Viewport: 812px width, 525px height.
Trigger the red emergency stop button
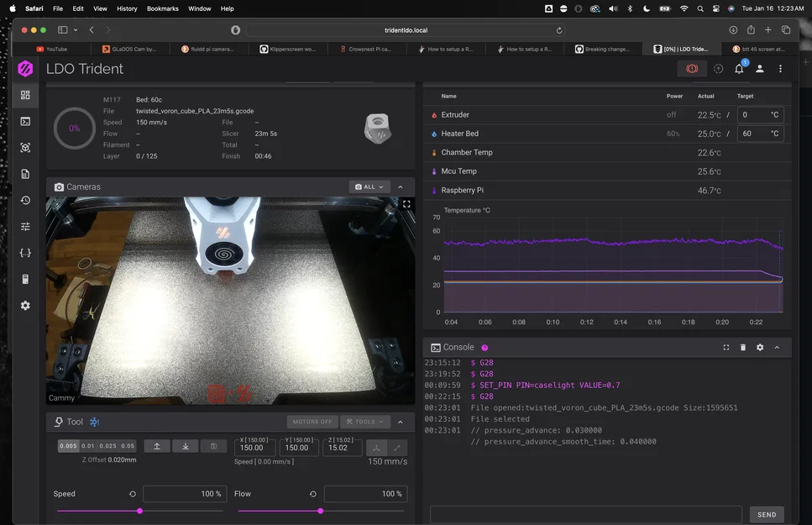692,68
